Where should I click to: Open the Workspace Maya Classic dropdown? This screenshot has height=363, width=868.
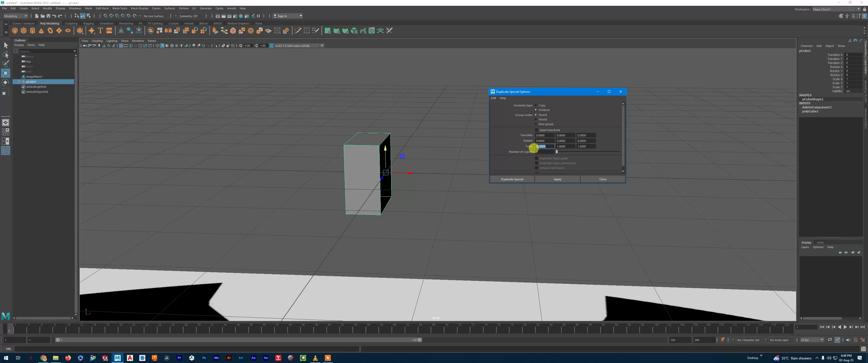[836, 9]
